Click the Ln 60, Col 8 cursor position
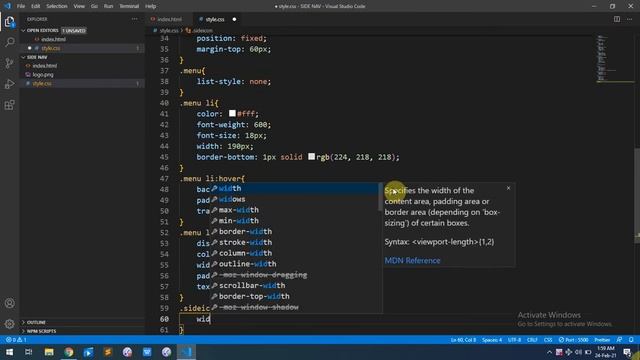 463,340
